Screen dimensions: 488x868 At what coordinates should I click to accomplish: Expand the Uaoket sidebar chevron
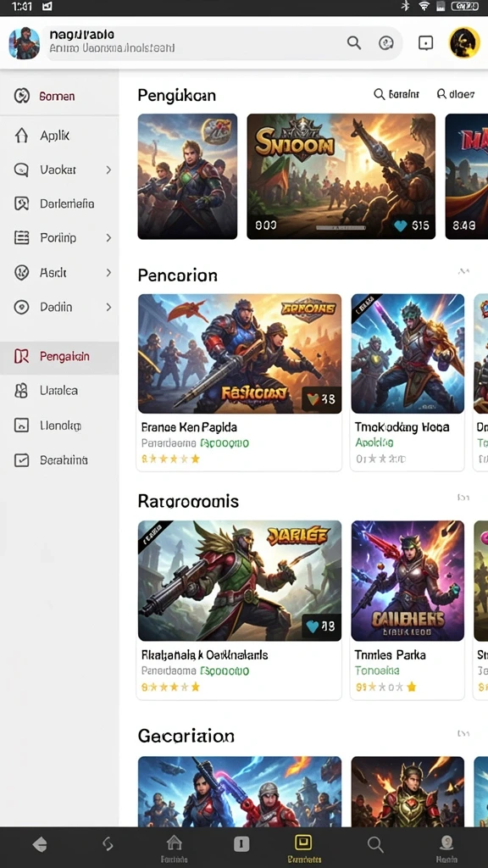click(x=108, y=170)
